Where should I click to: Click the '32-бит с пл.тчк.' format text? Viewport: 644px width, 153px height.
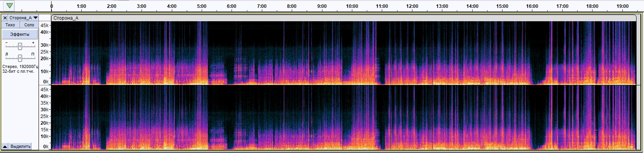point(18,72)
